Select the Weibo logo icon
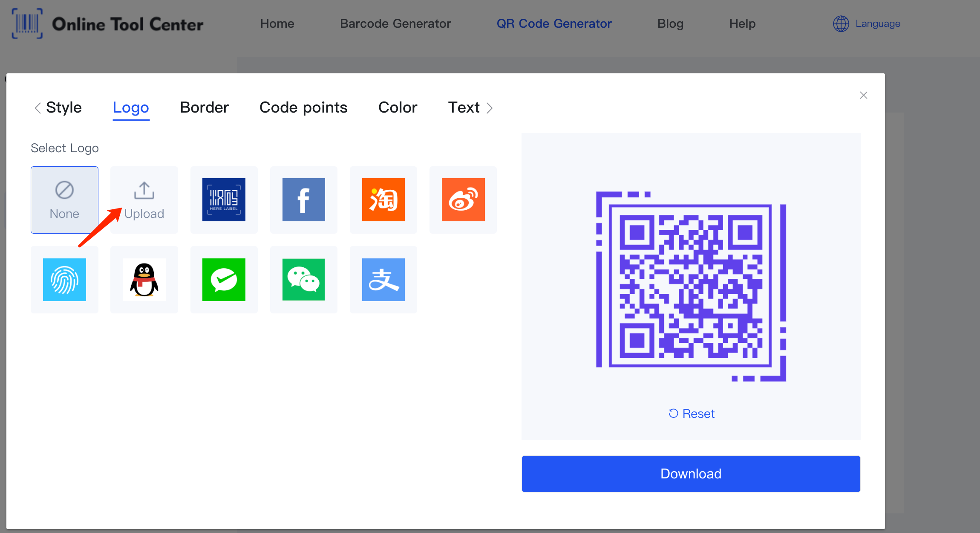The width and height of the screenshot is (980, 533). 463,199
